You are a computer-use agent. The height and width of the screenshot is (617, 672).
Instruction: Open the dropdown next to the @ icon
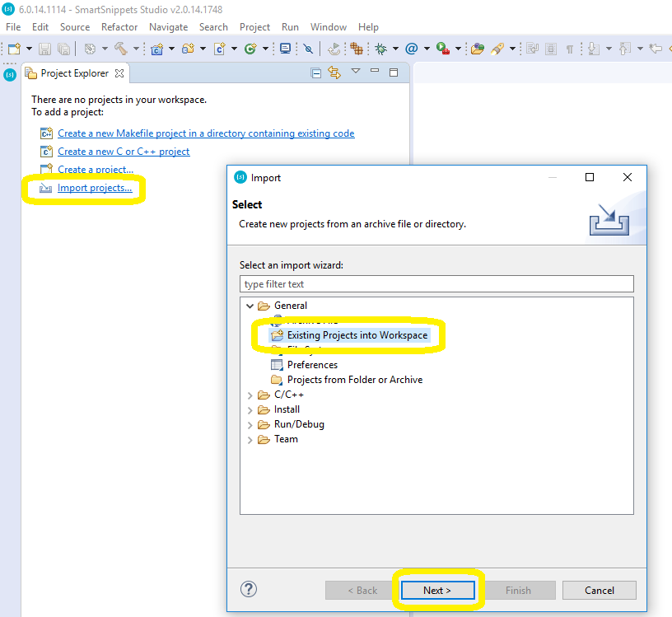click(x=427, y=49)
